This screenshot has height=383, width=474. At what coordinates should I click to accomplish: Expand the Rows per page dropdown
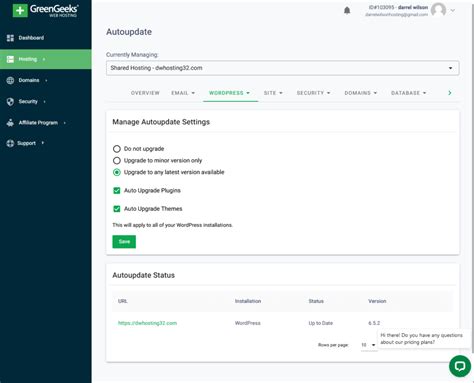click(368, 345)
